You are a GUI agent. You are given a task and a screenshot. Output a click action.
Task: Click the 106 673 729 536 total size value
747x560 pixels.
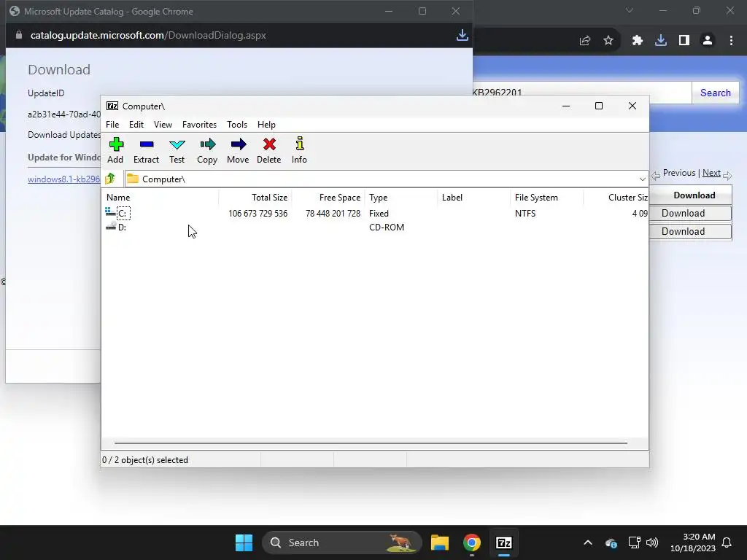(258, 214)
